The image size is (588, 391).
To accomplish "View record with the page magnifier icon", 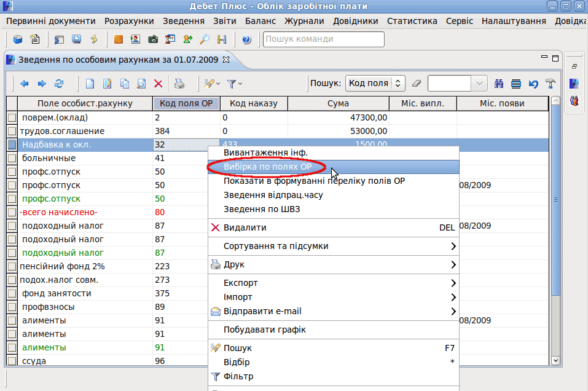I will [x=141, y=84].
